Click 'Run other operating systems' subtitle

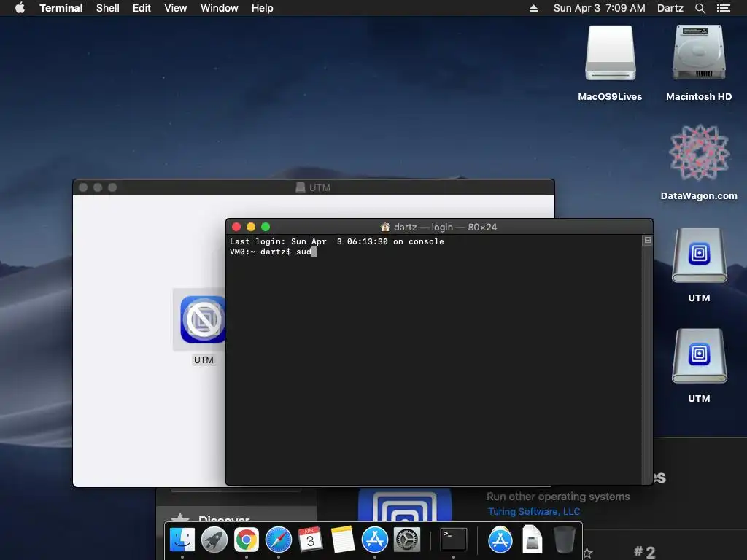pyautogui.click(x=558, y=497)
